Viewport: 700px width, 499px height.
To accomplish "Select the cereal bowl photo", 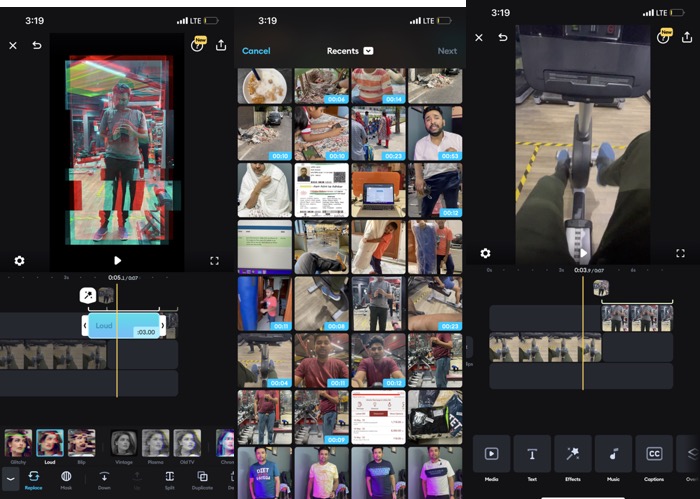I will (265, 86).
